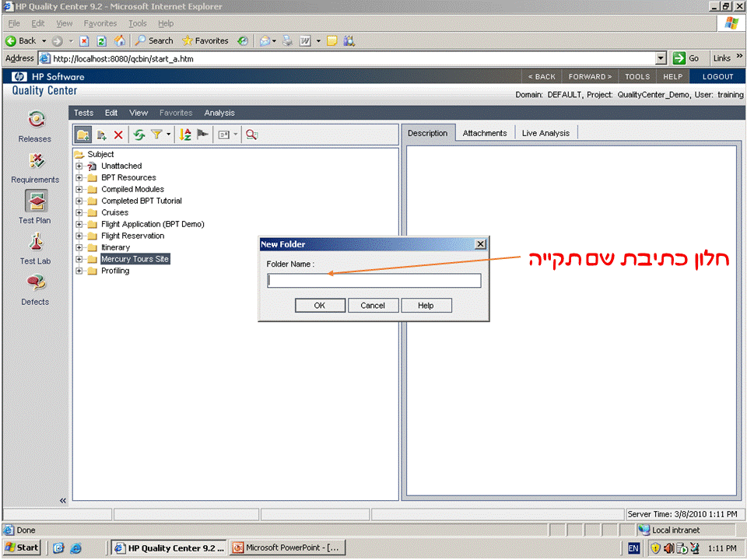Click the Windows Start button

22,548
